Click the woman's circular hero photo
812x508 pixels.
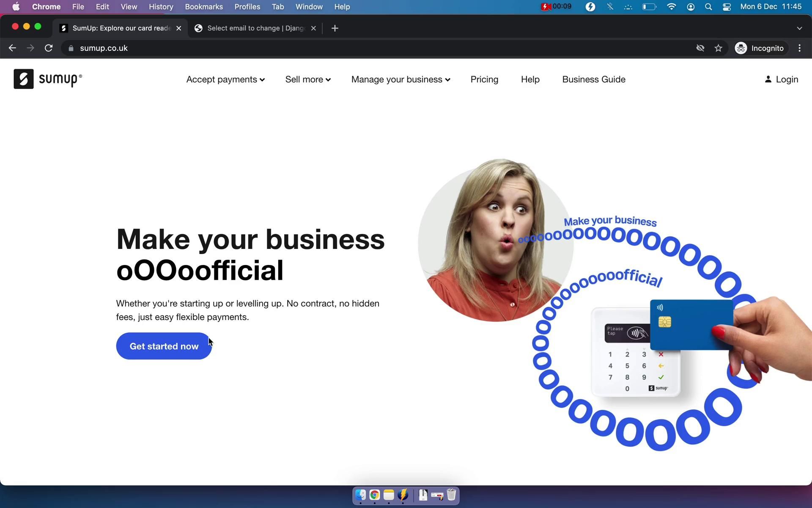pyautogui.click(x=495, y=241)
